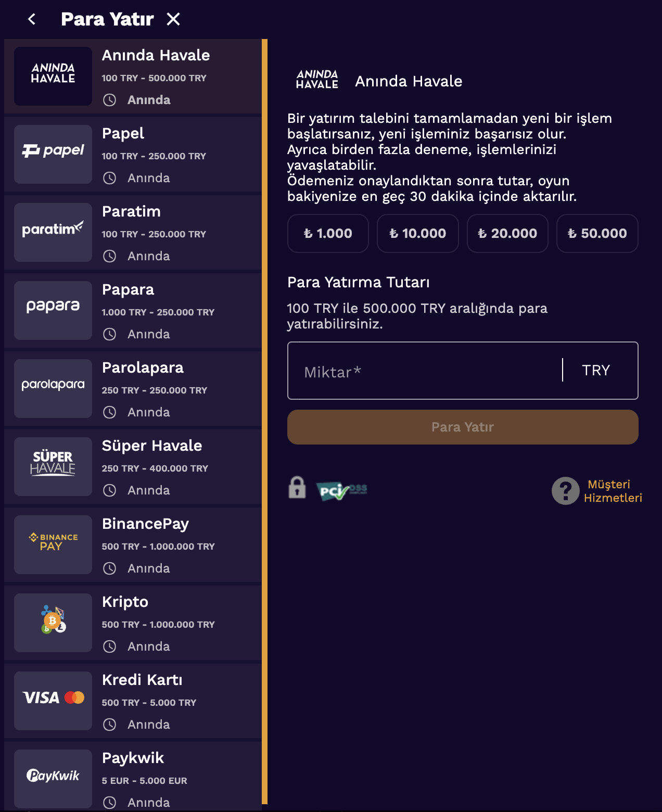
Task: Focus the Miktar amount input field
Action: click(425, 371)
